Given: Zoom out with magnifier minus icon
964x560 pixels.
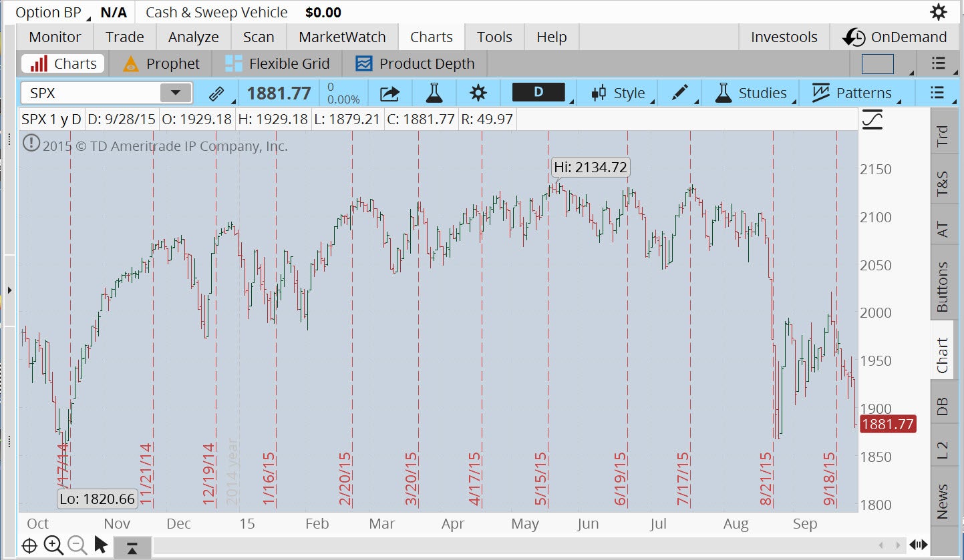Looking at the screenshot, I should click(x=77, y=545).
